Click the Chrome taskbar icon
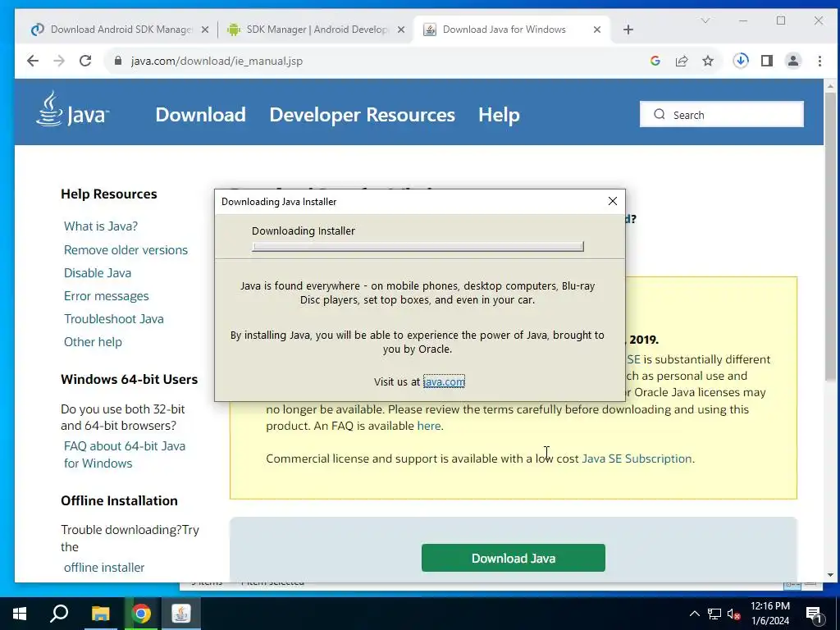840x630 pixels. point(141,614)
